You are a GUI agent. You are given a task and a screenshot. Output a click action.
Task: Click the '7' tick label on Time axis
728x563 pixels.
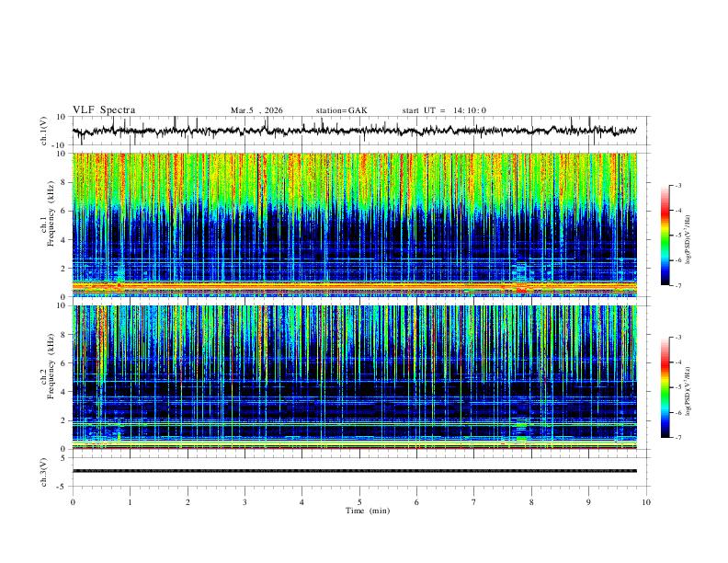474,502
